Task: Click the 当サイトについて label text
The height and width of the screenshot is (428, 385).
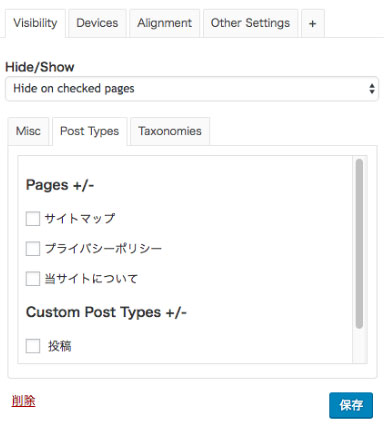Action: coord(91,279)
